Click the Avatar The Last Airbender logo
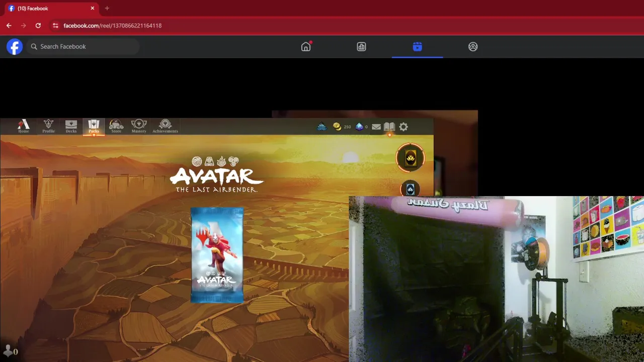 pos(216,175)
